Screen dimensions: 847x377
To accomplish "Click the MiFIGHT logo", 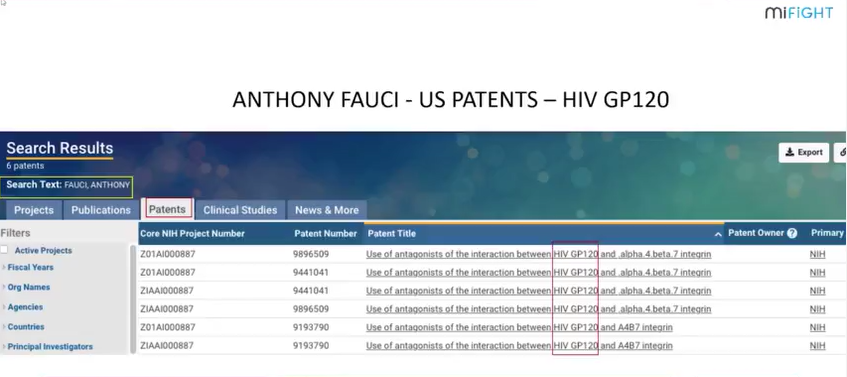I will (x=799, y=13).
